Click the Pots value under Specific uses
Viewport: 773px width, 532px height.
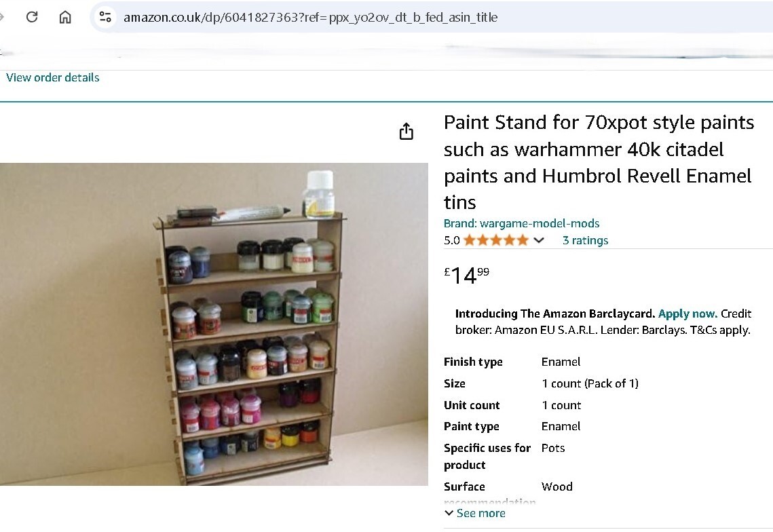point(552,448)
